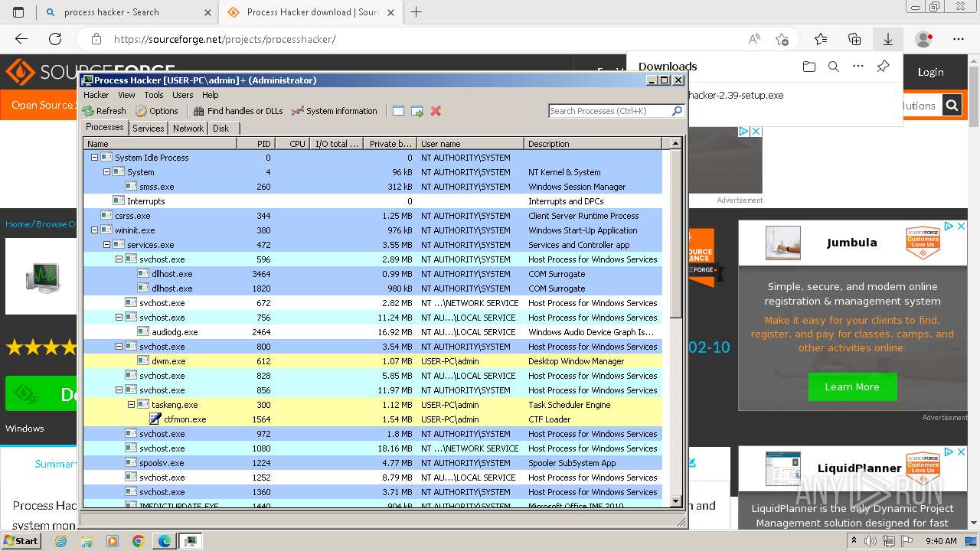Open System information graph icon
This screenshot has width=980, height=551.
(298, 111)
